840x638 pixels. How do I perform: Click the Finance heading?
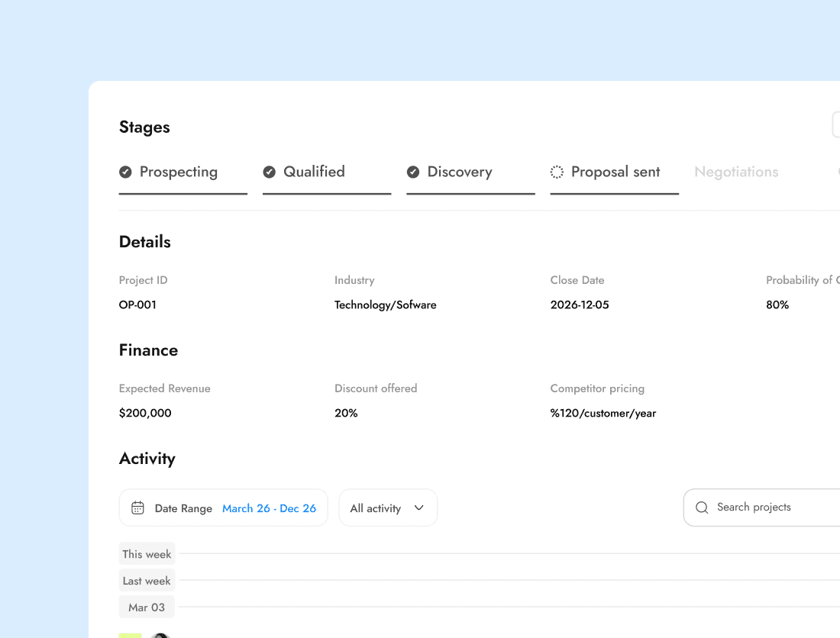pyautogui.click(x=148, y=350)
